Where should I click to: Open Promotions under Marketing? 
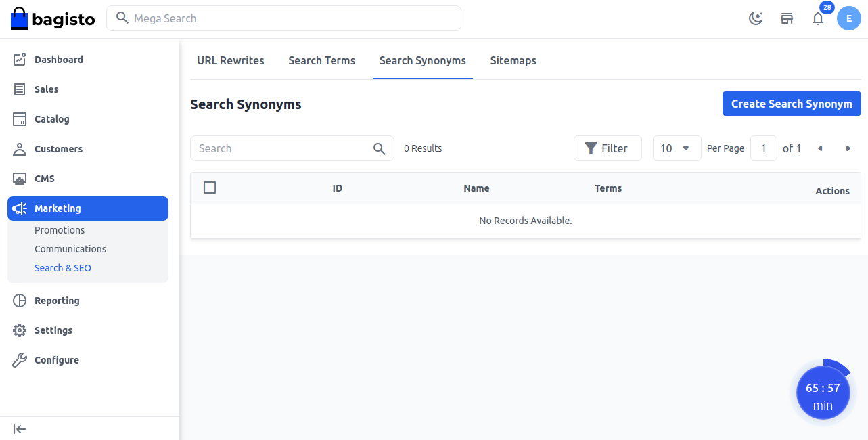60,230
